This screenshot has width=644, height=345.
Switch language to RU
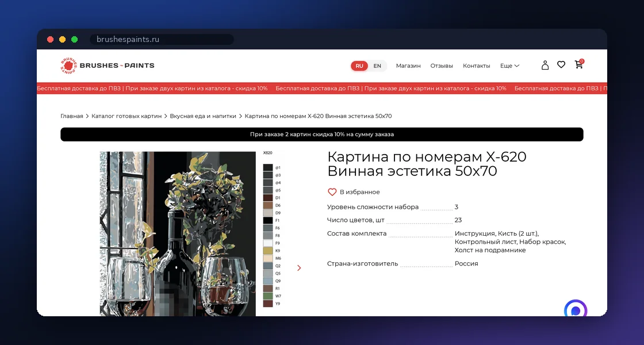[x=359, y=66]
